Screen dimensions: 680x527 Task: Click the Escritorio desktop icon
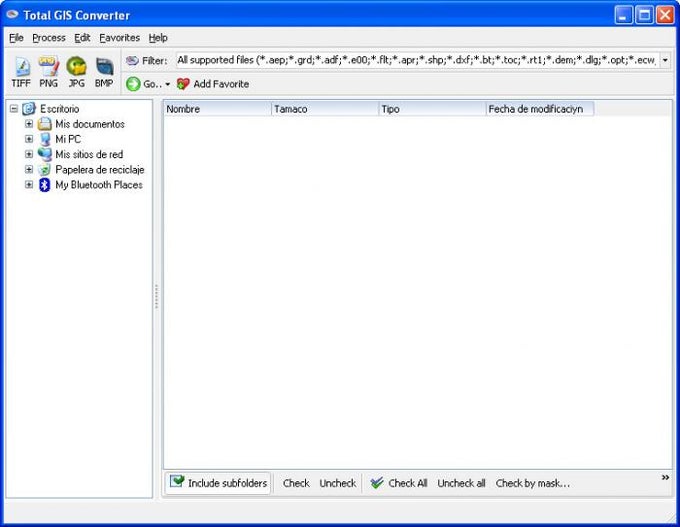click(x=29, y=108)
